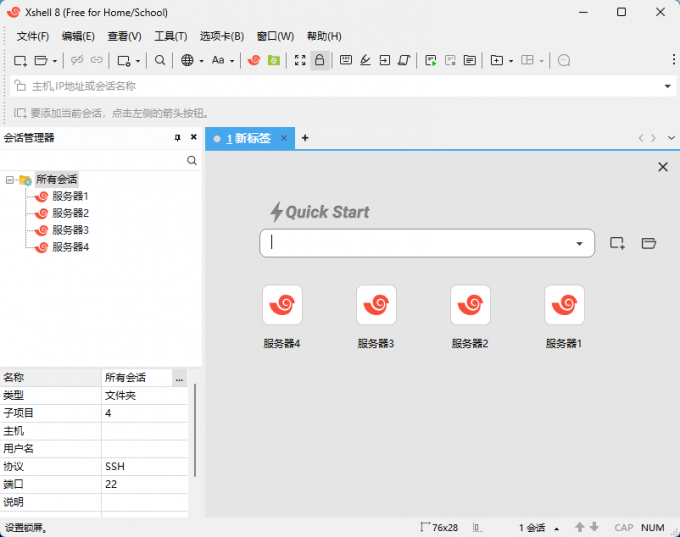The width and height of the screenshot is (680, 537).
Task: Toggle the Lock Screen padlock icon
Action: pos(320,60)
